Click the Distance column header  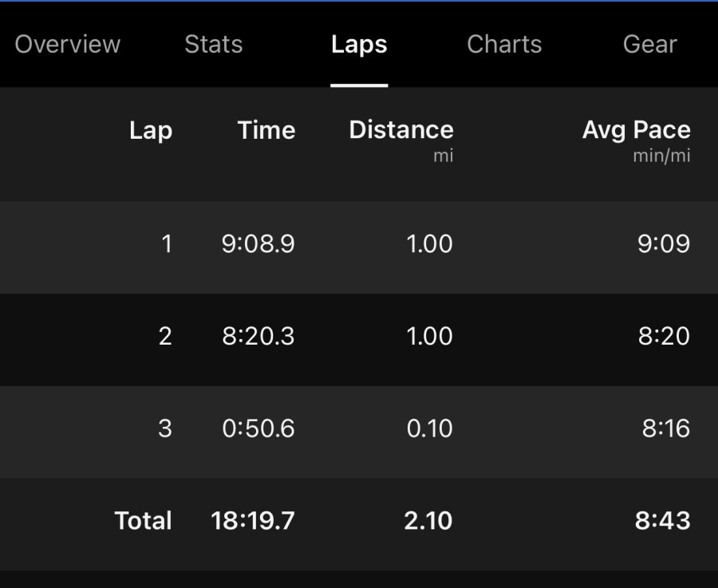[401, 129]
